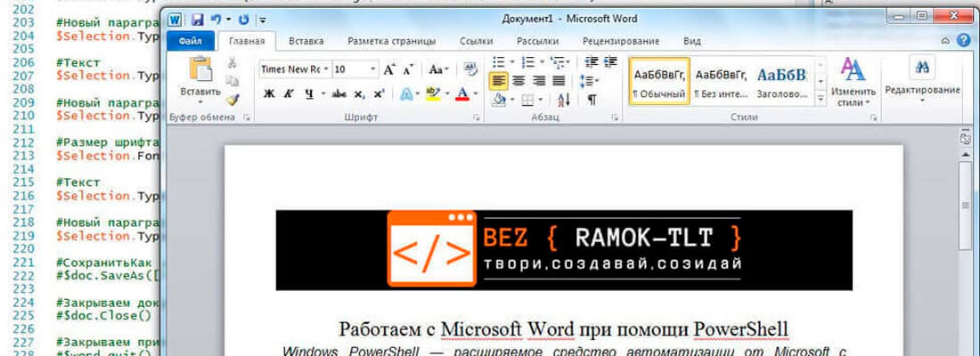The image size is (980, 356).
Task: Open Редактирование binoculars editing menu
Action: click(922, 79)
